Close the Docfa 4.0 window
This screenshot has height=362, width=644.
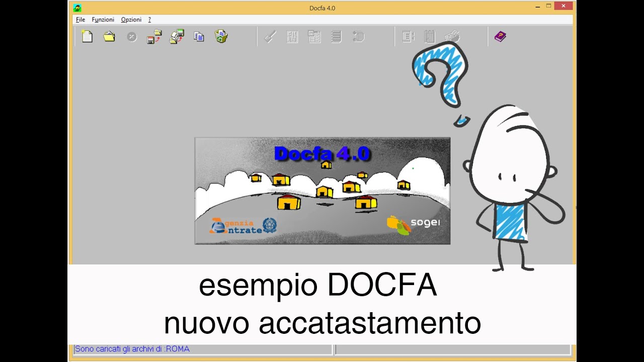[564, 6]
